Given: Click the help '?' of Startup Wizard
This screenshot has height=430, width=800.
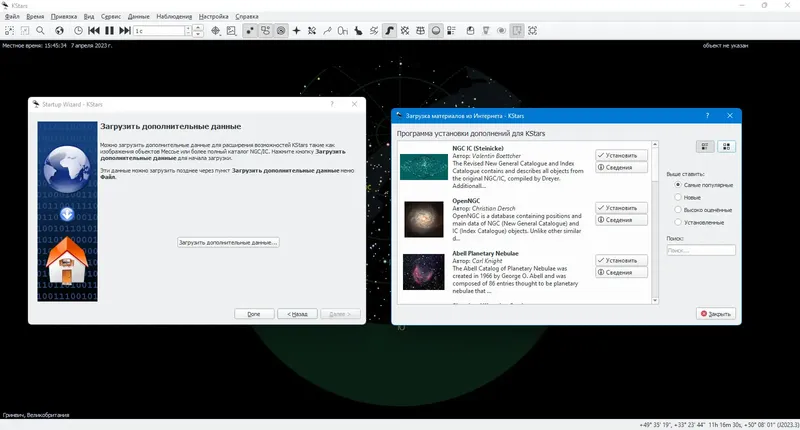Looking at the screenshot, I should click(x=332, y=104).
